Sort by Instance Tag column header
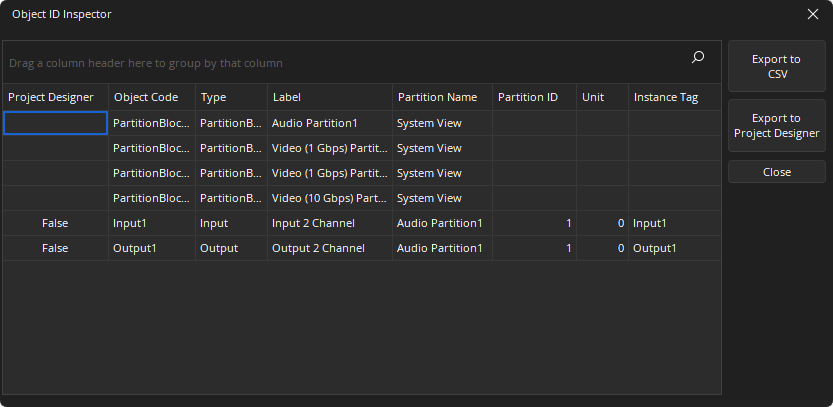Viewport: 833px width, 407px height. click(x=665, y=97)
